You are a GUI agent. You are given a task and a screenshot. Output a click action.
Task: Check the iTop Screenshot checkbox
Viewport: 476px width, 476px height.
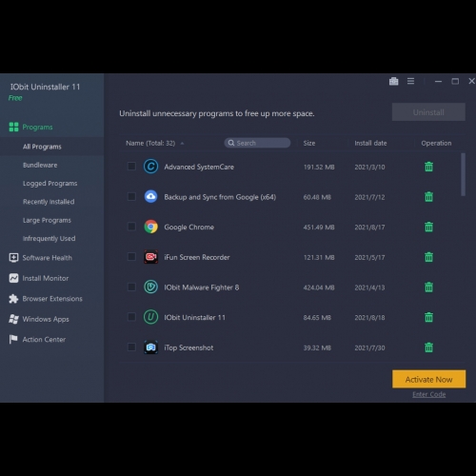(131, 347)
